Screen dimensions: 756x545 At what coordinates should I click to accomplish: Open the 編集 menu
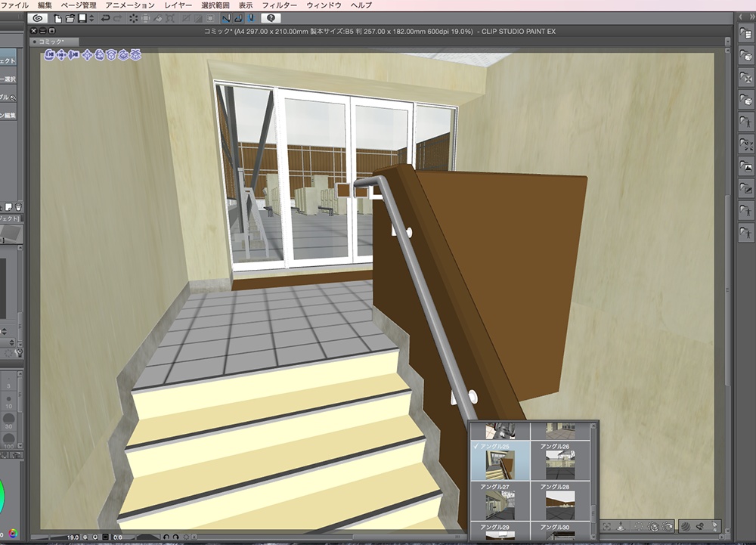pyautogui.click(x=45, y=5)
